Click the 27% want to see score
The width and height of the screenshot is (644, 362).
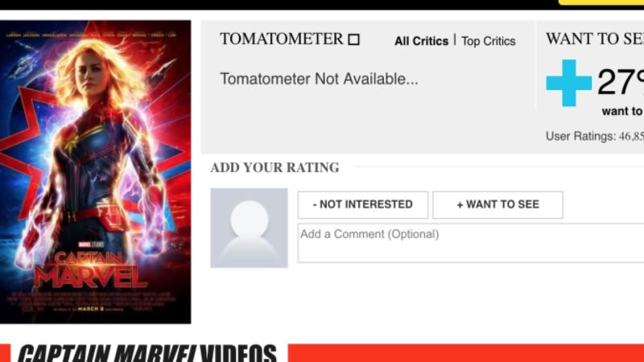click(620, 82)
